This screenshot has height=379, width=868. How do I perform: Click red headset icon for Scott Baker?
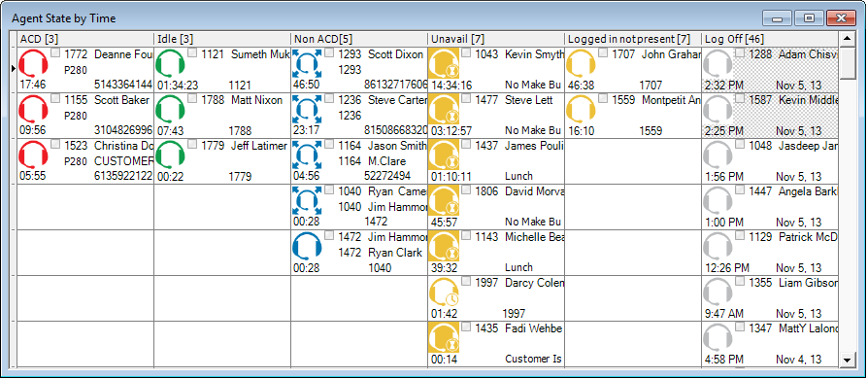tap(33, 109)
